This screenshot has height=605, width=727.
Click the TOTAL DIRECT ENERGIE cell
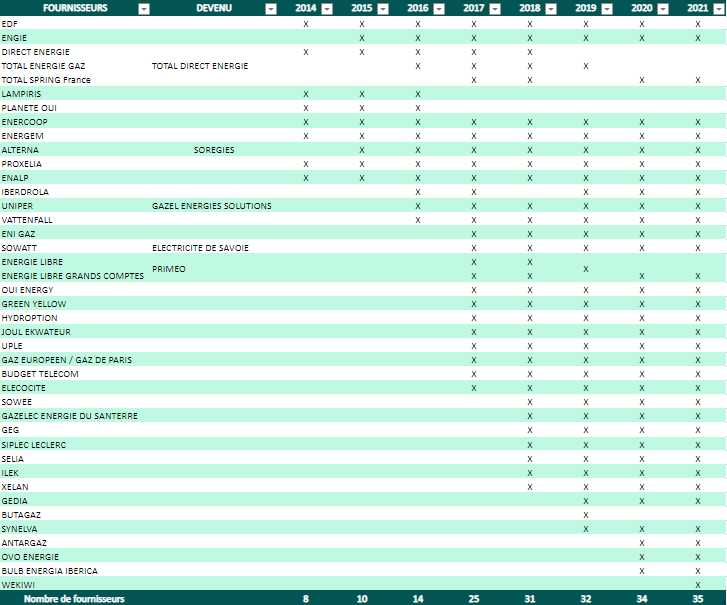tap(214, 66)
